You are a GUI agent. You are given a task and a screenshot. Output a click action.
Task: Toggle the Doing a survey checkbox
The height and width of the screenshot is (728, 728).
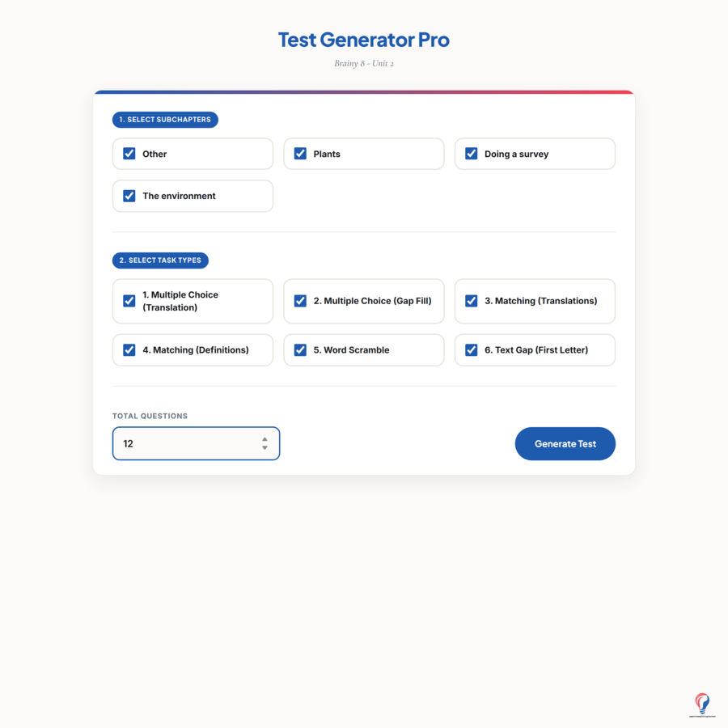point(472,154)
